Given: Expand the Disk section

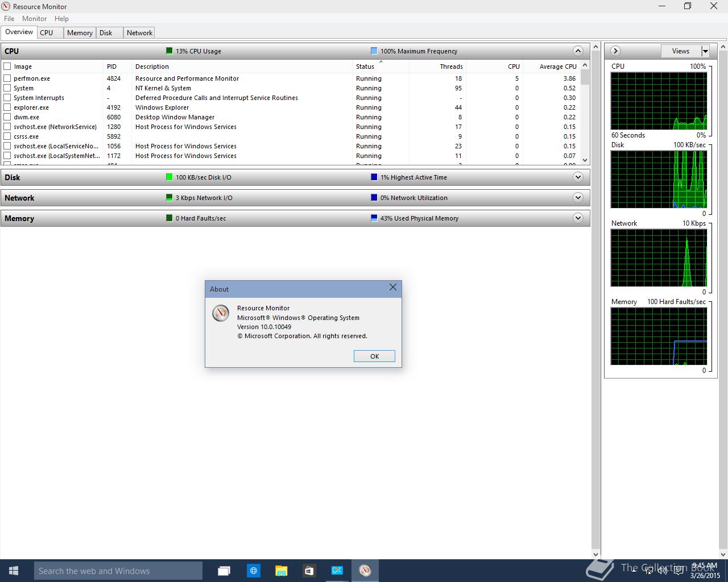Looking at the screenshot, I should click(x=578, y=177).
